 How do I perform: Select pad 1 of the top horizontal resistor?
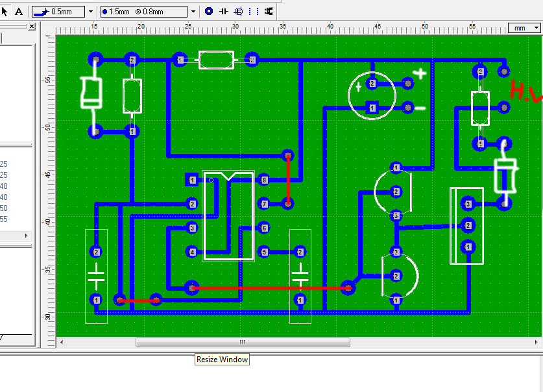pos(180,60)
